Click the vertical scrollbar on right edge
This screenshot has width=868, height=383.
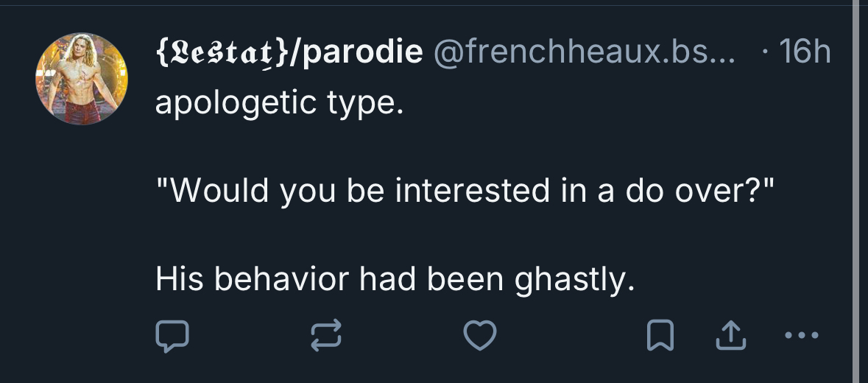coord(855,191)
